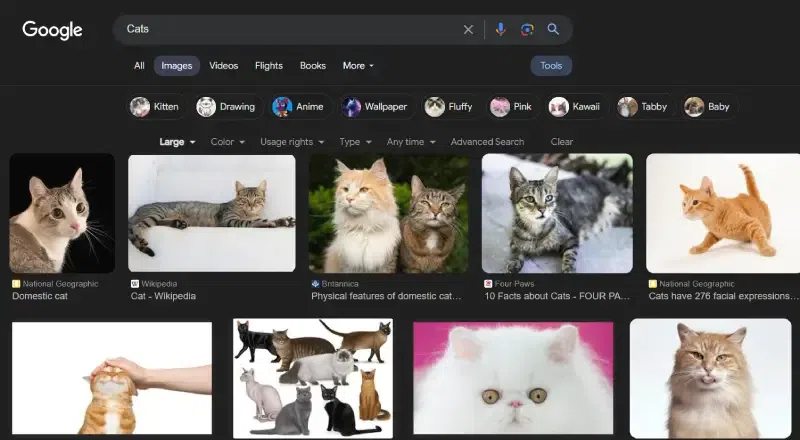800x440 pixels.
Task: Select the Kawaii suggestion chip
Action: coord(576,107)
